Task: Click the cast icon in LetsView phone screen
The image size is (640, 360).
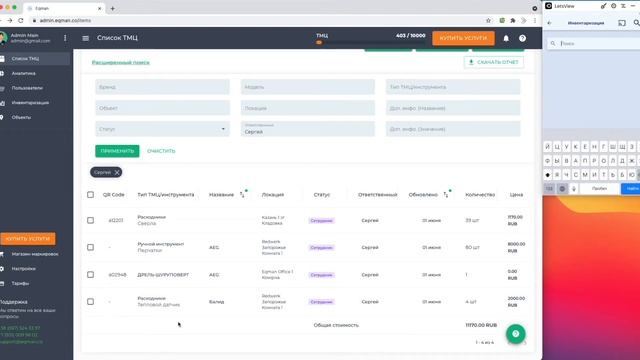Action: click(622, 23)
